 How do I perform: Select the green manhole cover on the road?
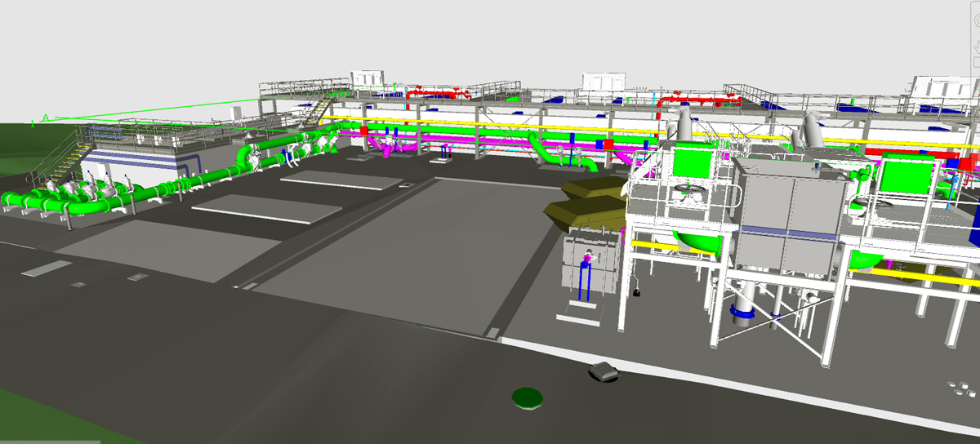(528, 397)
